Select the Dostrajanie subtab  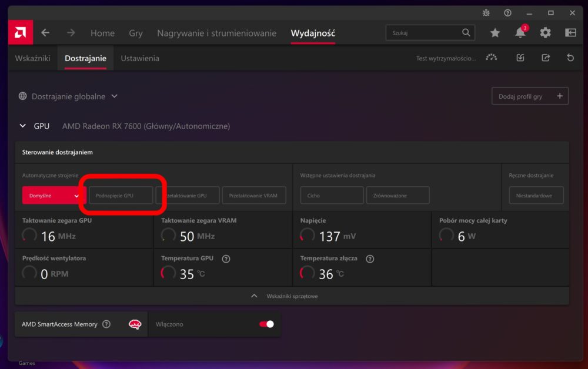coord(85,58)
